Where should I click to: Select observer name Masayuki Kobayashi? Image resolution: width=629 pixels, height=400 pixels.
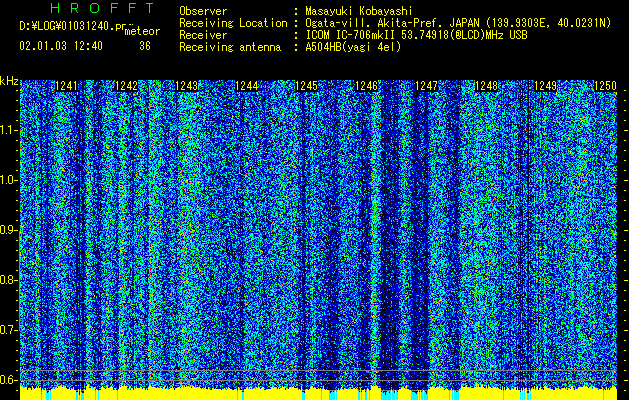click(359, 11)
